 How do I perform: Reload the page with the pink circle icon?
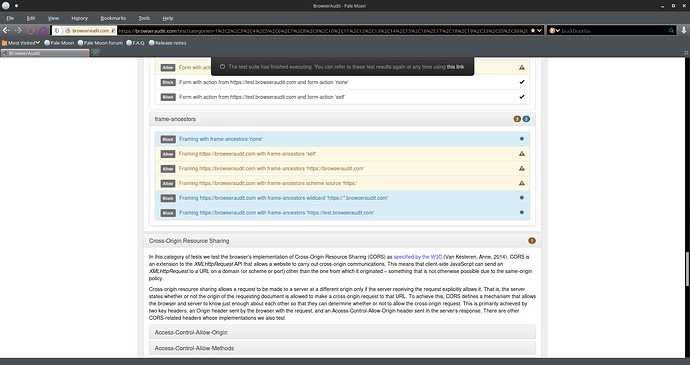click(x=30, y=31)
